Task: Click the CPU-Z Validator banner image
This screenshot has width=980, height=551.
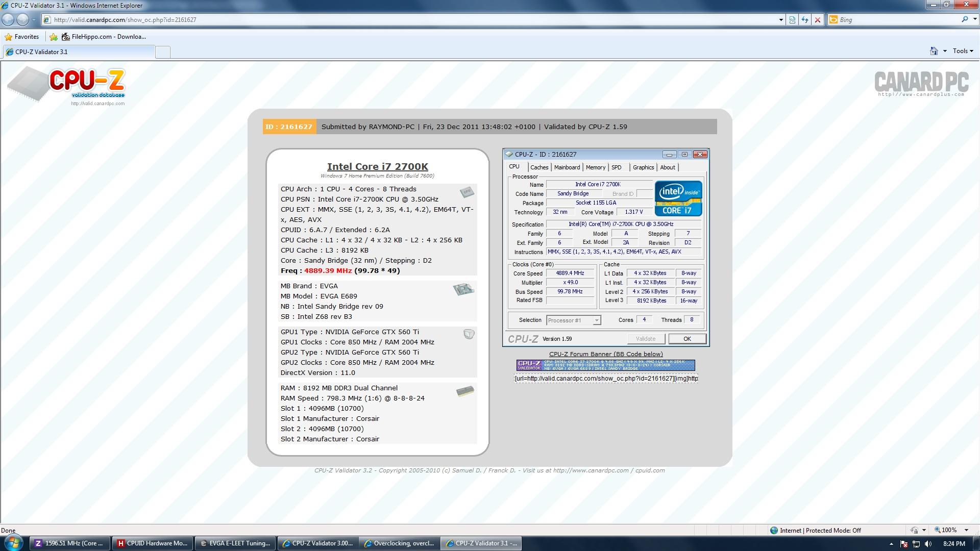Action: click(x=606, y=365)
